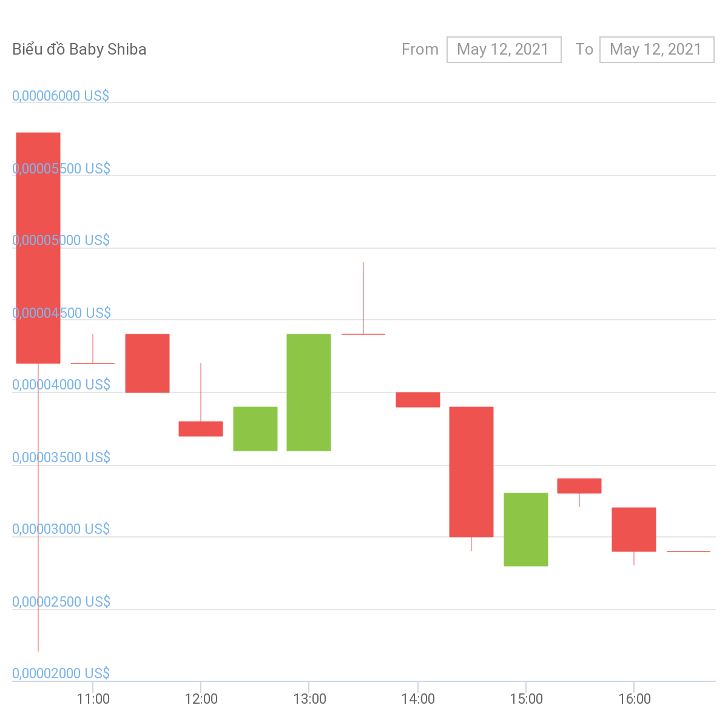
Task: Click the 15:00 time axis label
Action: click(526, 699)
